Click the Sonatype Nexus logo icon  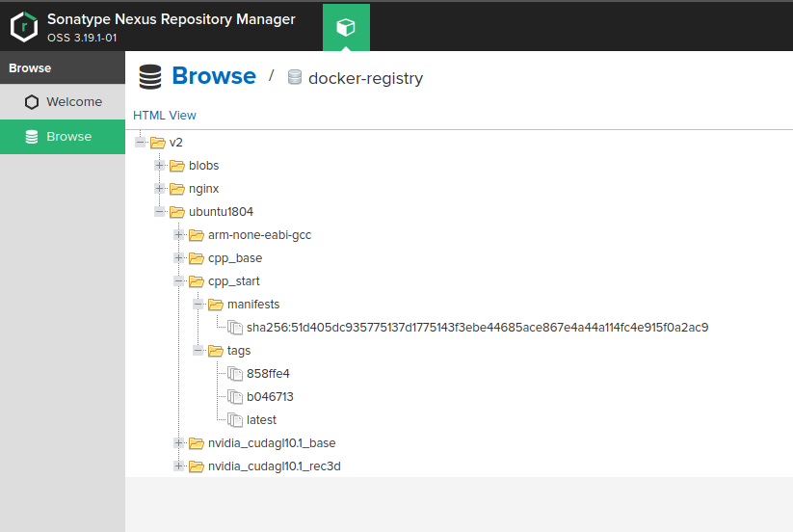pyautogui.click(x=23, y=27)
